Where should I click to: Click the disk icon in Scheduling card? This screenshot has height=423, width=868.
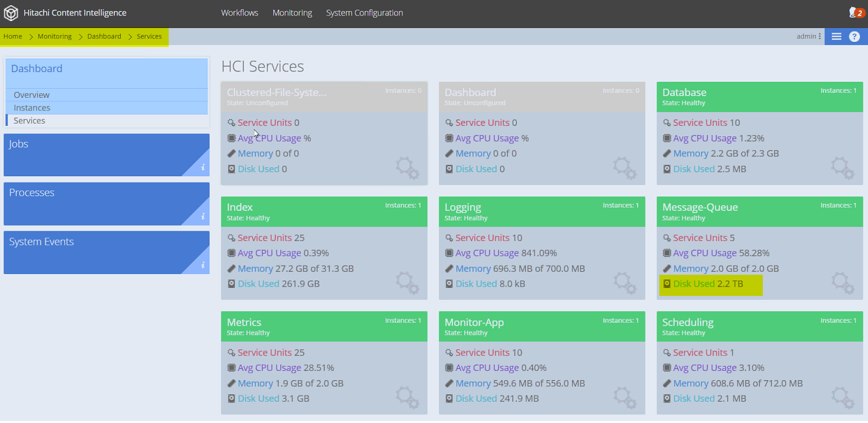[x=667, y=398]
